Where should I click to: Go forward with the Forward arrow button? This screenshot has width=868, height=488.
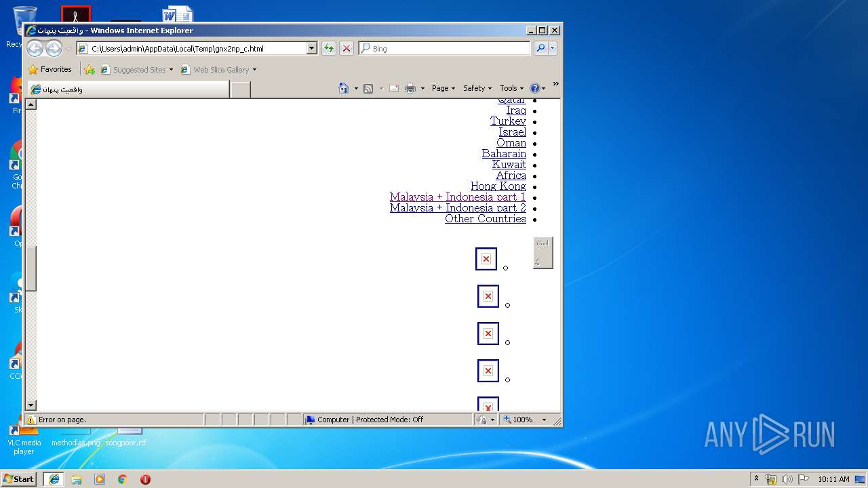pos(54,48)
